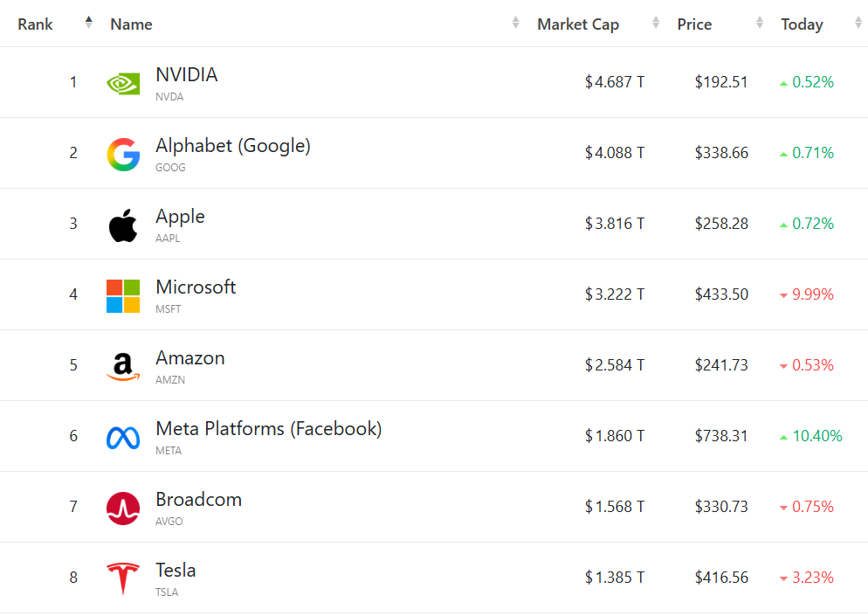Click the Name column header
This screenshot has width=868, height=616.
click(x=131, y=24)
